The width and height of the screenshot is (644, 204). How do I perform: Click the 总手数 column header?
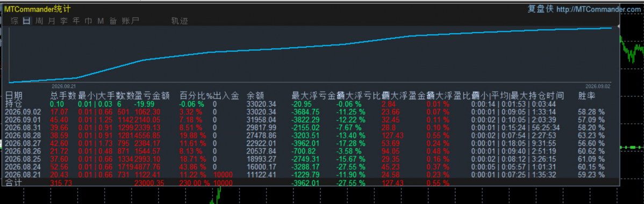[63, 96]
